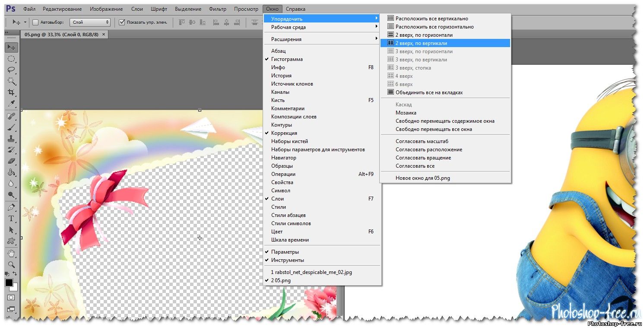Select the Move tool in toolbox

pyautogui.click(x=11, y=48)
